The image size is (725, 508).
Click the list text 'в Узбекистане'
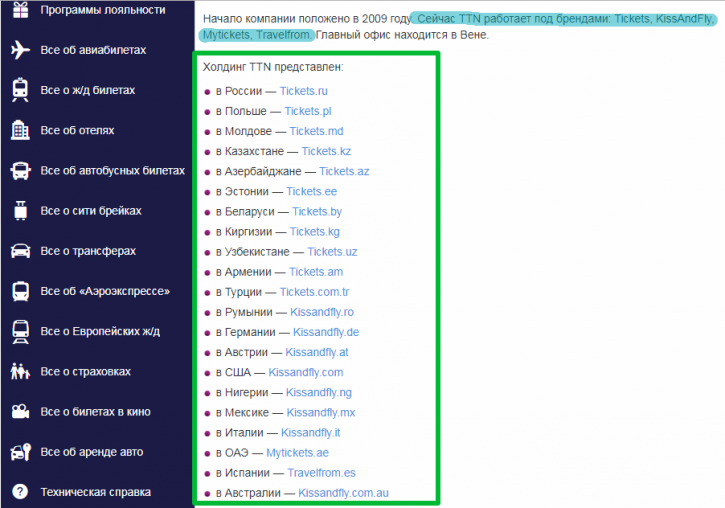[252, 252]
